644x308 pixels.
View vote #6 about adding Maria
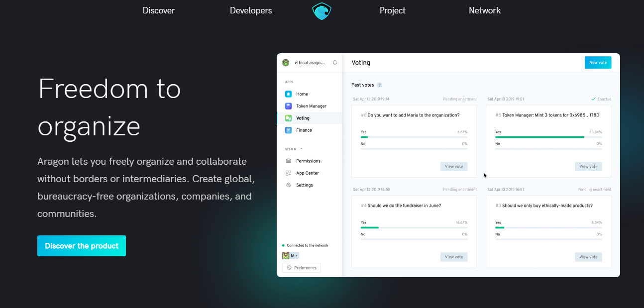click(454, 167)
